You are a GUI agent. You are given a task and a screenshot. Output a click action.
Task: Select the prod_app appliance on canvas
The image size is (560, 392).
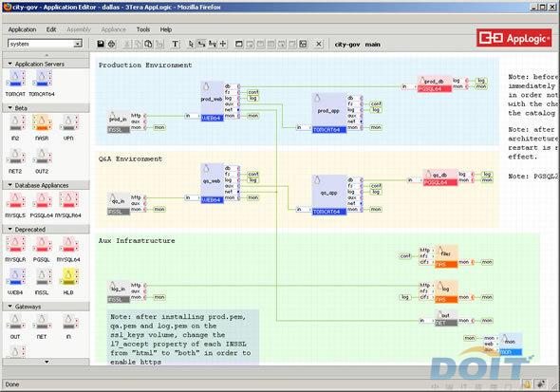click(x=329, y=113)
